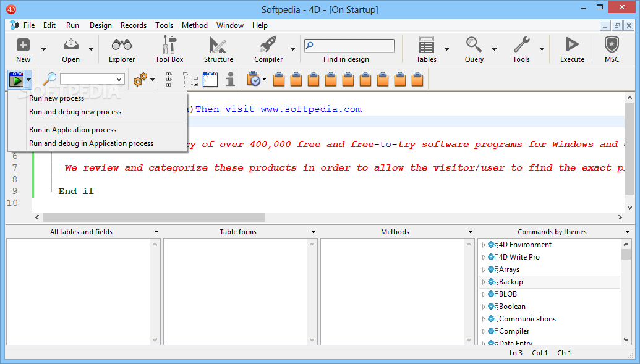
Task: Open the Run menu
Action: tap(72, 25)
